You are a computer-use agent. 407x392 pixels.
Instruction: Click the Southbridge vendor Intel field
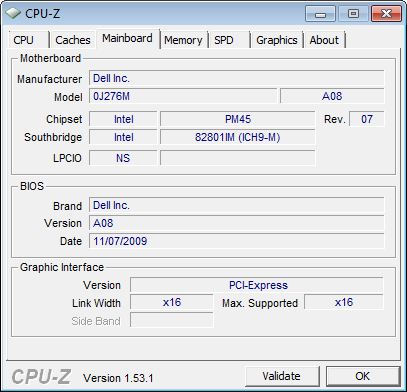tap(123, 137)
